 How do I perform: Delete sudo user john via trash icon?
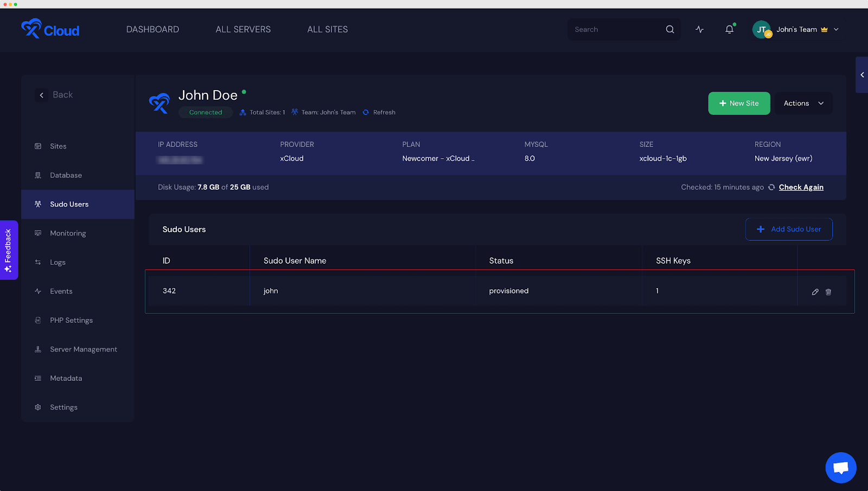pyautogui.click(x=828, y=292)
